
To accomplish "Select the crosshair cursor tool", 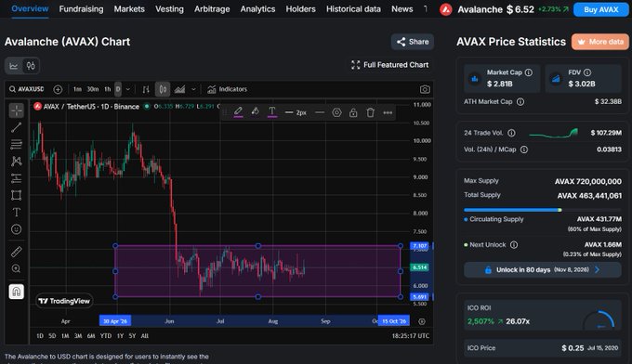I will point(16,110).
